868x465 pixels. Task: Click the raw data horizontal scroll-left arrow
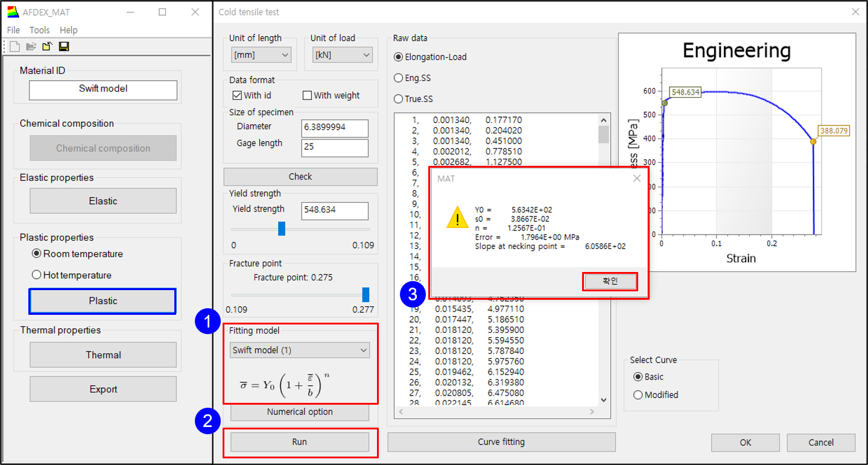tap(399, 411)
